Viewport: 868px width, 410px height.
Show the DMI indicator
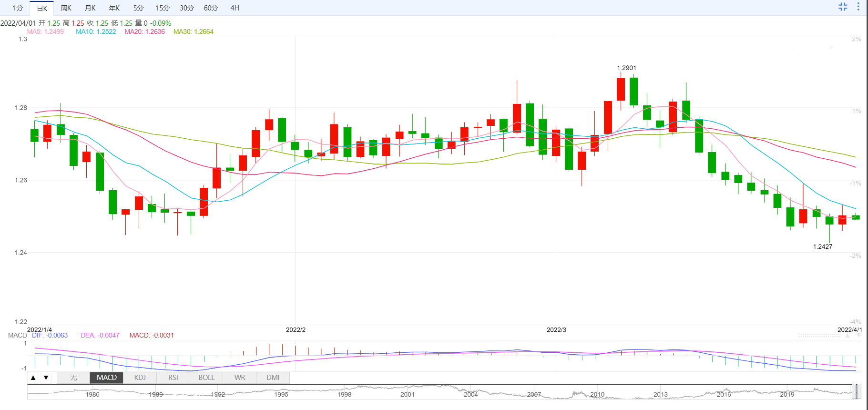(273, 378)
